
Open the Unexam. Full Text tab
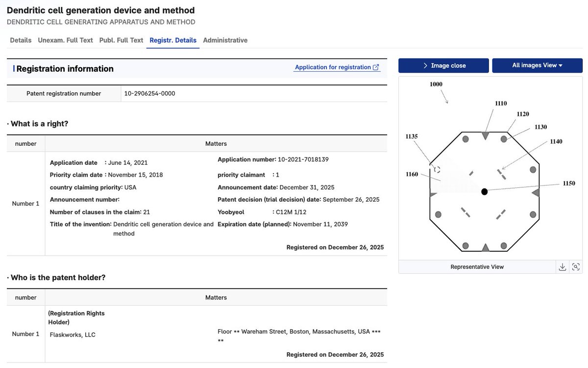tap(65, 40)
